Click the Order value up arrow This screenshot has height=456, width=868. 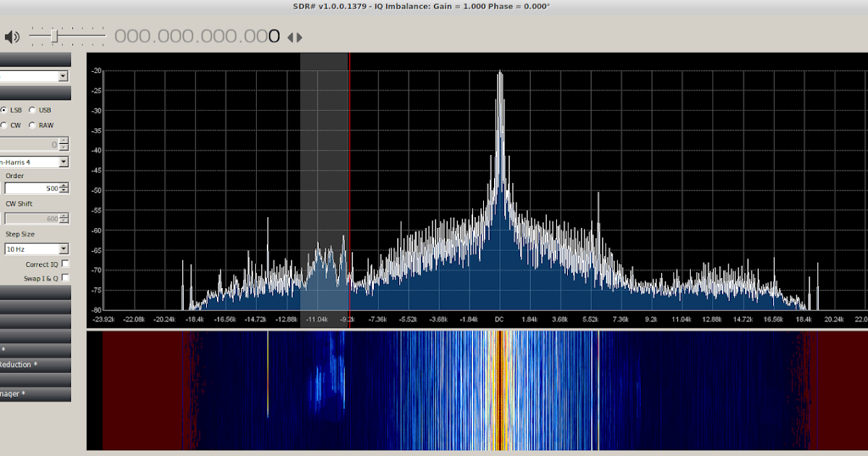click(63, 185)
